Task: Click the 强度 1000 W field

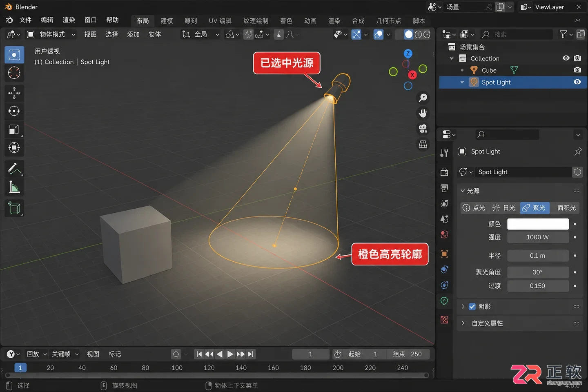Action: coord(538,237)
